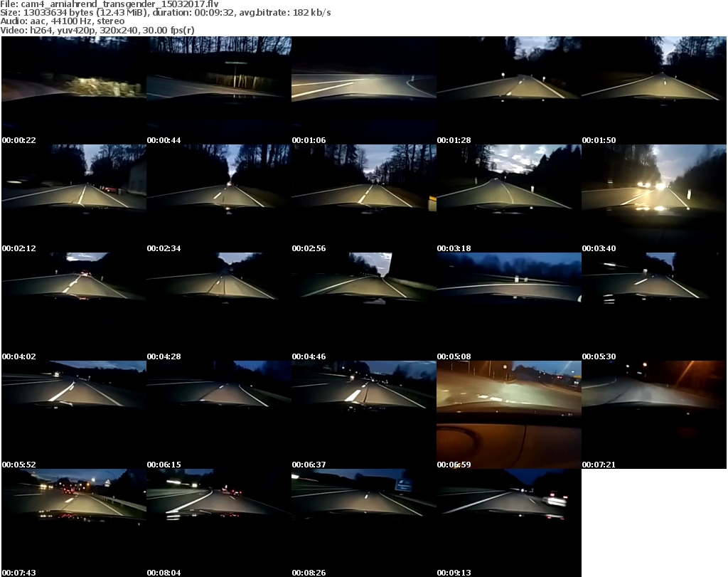Select the thumbnail at 00:00:22
Screen dimensions: 728x577
74,90
